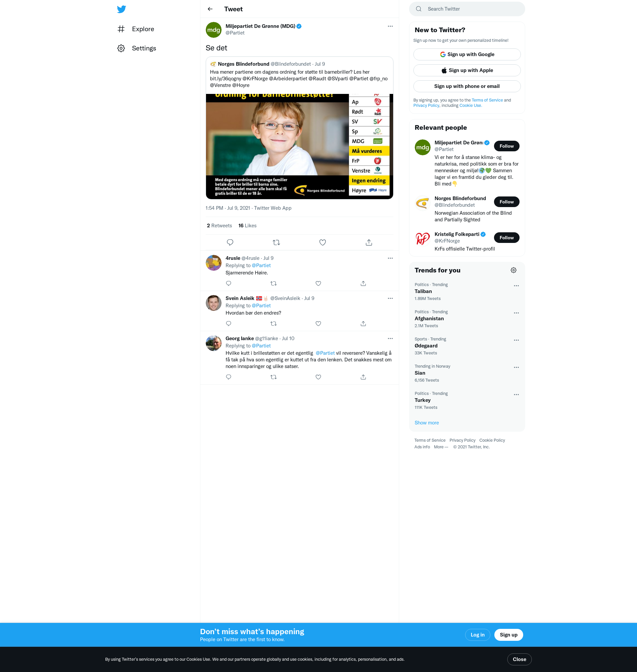Reply to Georg lanke's comment

pos(229,377)
